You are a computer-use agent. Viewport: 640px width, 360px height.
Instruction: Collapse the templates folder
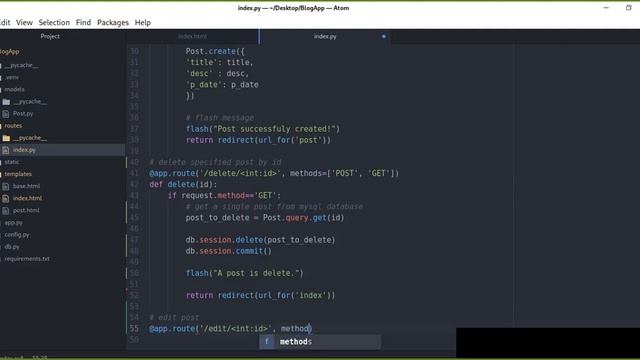18,174
